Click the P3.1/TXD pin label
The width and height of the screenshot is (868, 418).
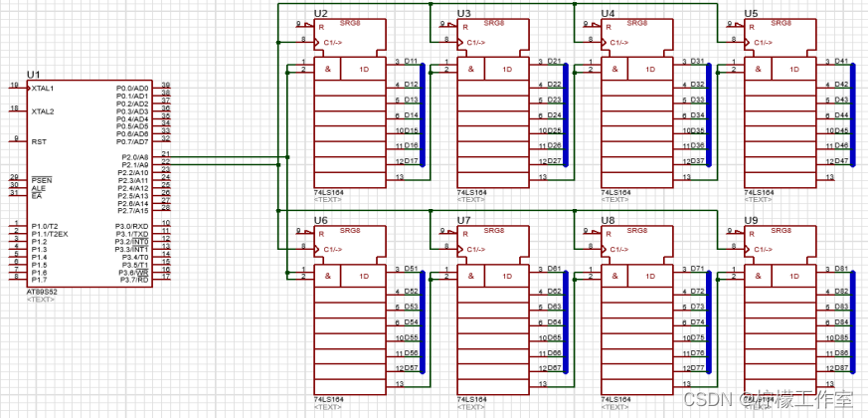(131, 234)
